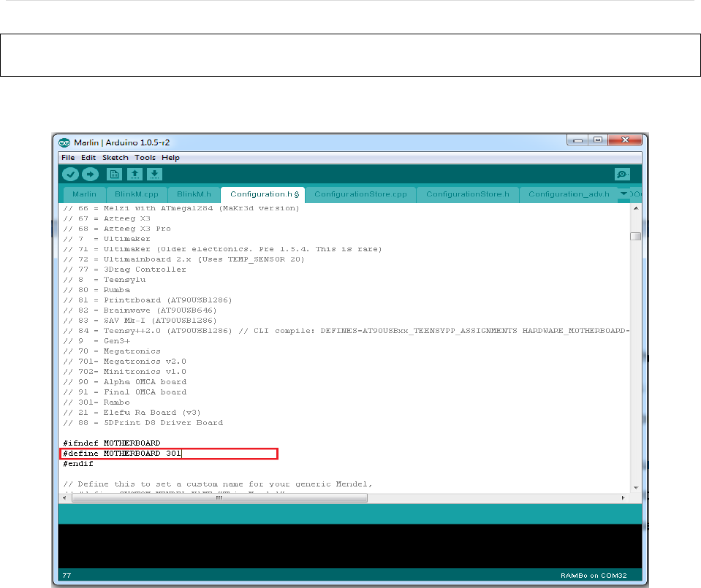Click the vertical scrollbar down arrow
The width and height of the screenshot is (701, 588).
636,488
